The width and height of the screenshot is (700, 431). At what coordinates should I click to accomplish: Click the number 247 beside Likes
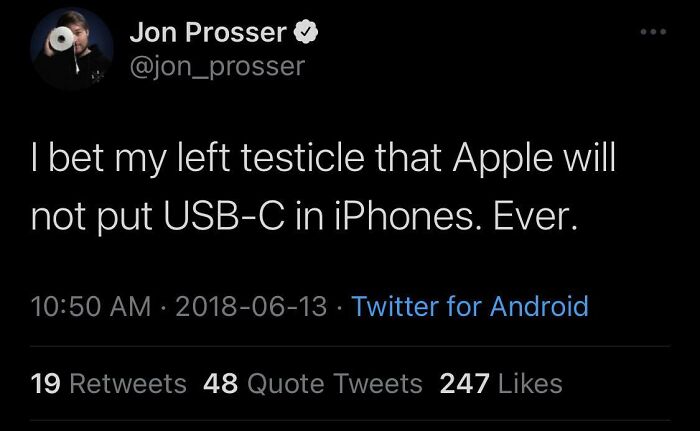[461, 383]
